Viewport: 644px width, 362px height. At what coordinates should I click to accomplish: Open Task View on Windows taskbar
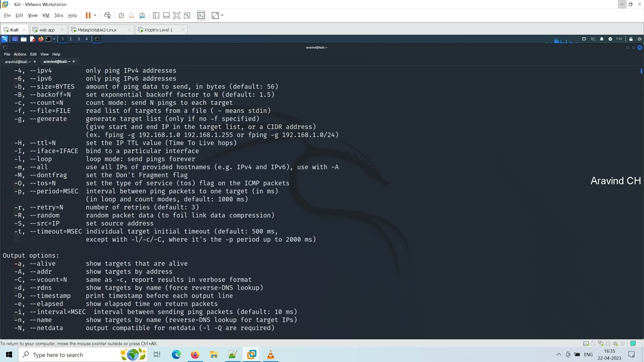157,354
